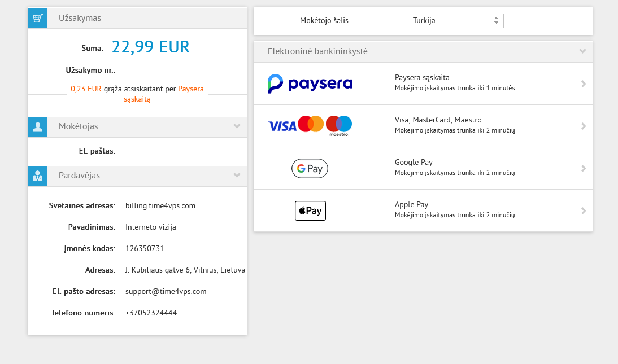Collapse the Mokėtojas section chevron
618x364 pixels.
tap(237, 126)
